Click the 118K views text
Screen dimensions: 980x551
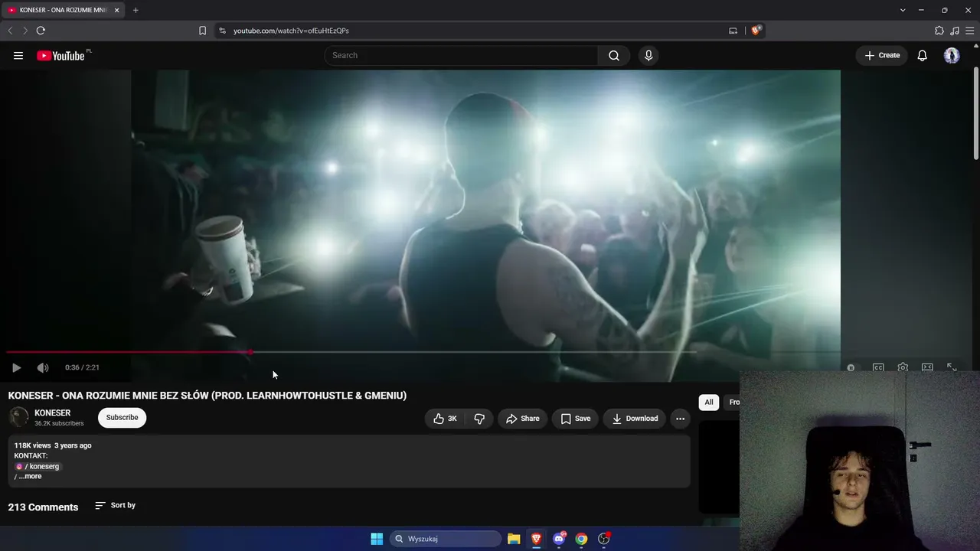(32, 445)
